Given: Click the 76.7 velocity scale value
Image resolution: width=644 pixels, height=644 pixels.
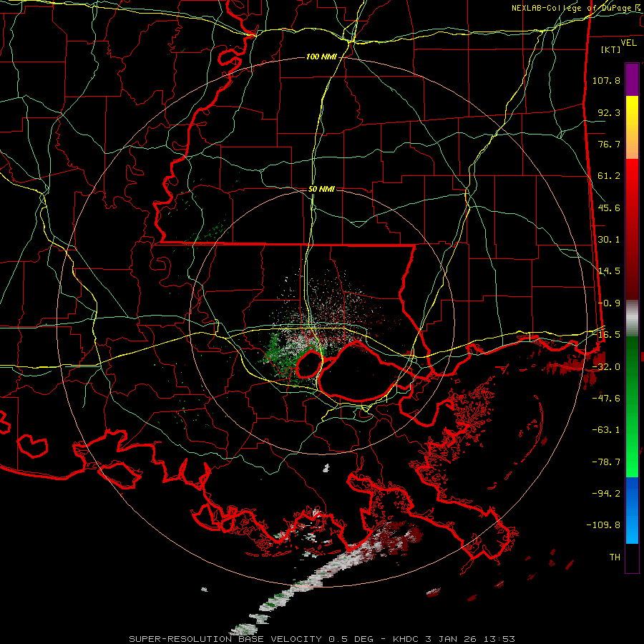Looking at the screenshot, I should (x=609, y=144).
